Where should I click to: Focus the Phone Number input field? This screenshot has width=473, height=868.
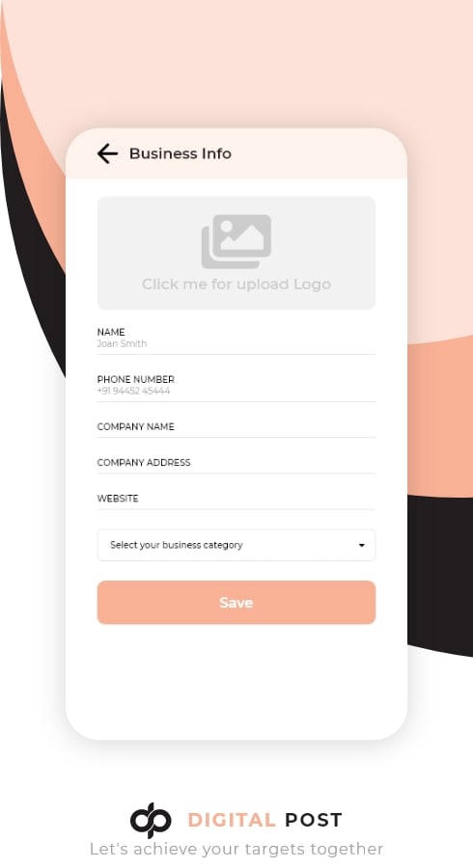click(x=236, y=386)
